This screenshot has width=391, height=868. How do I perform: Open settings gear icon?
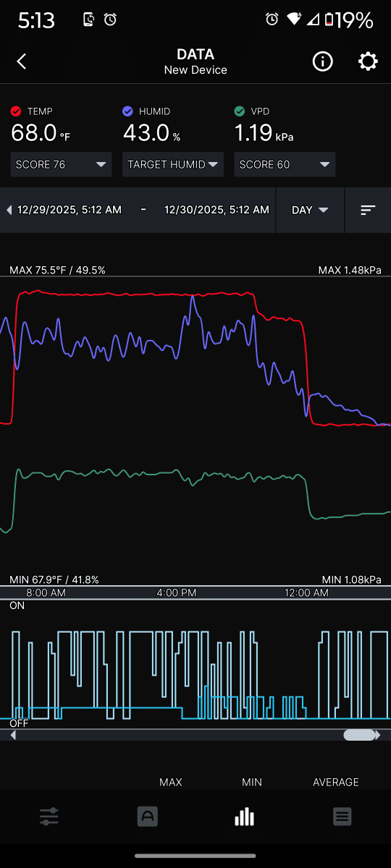[368, 61]
